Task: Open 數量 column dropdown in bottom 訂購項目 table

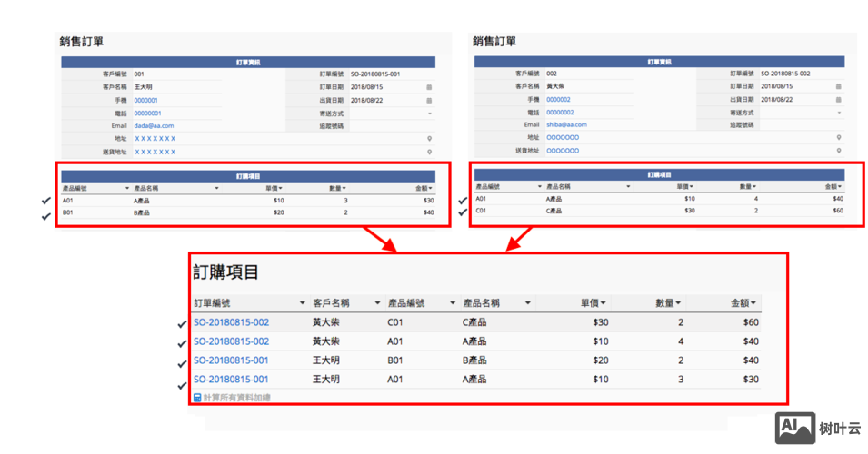Action: click(x=678, y=303)
